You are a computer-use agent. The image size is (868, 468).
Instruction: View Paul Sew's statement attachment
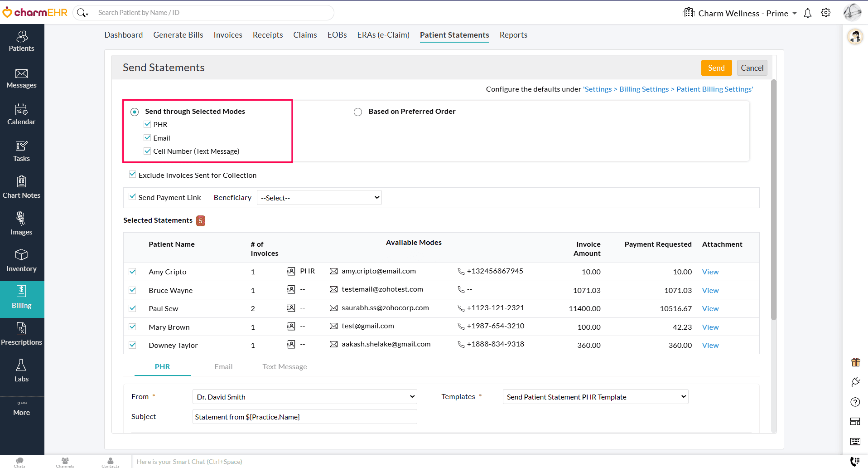tap(710, 309)
